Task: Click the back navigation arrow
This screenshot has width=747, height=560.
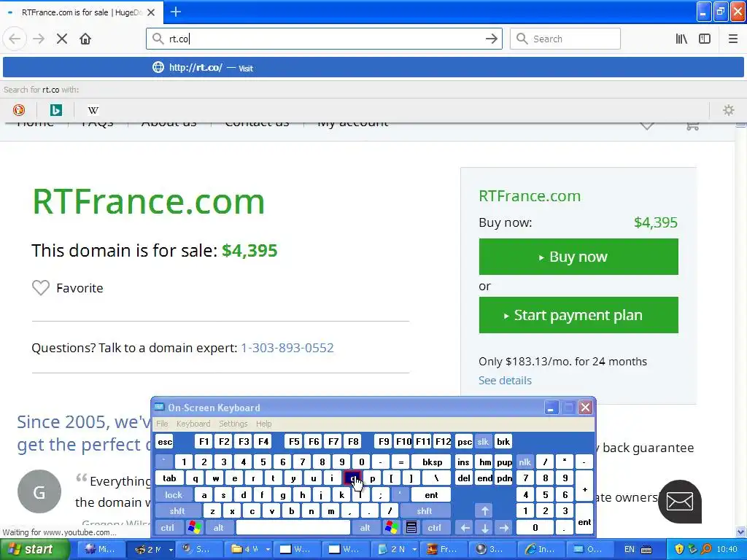Action: point(15,39)
